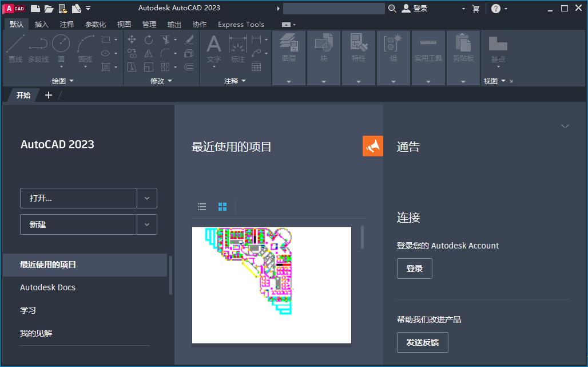Image resolution: width=588 pixels, height=367 pixels.
Task: Toggle ribbon minimize button beside Express Tools
Action: [287, 25]
